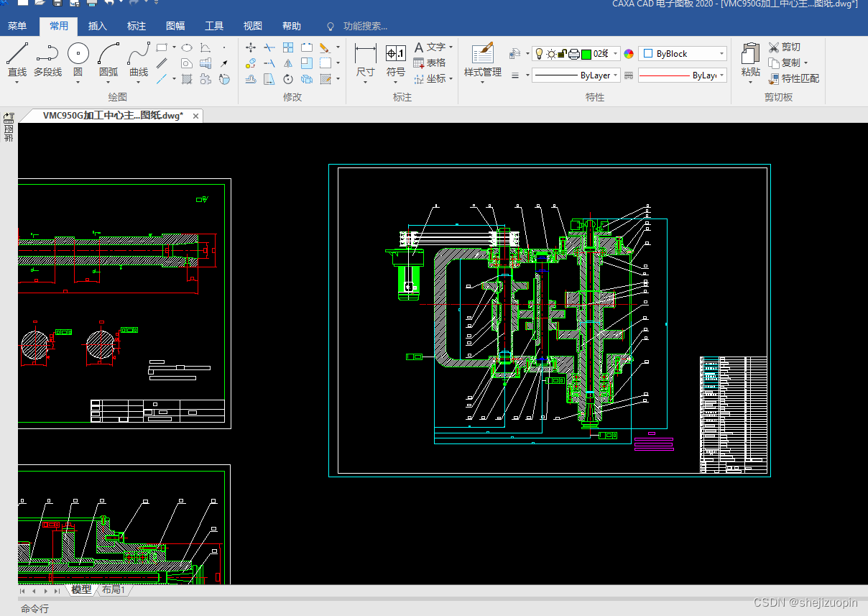Click the print icon in quick access toolbar
868x616 pixels.
92,3
